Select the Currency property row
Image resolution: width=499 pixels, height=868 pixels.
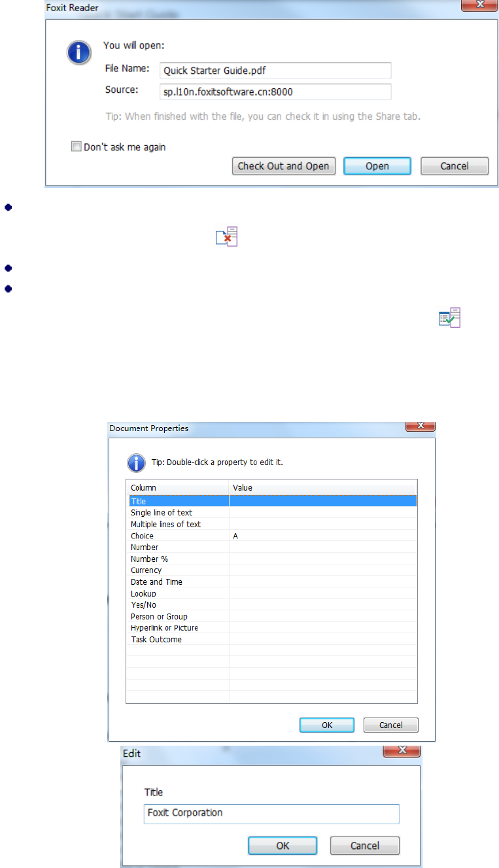pos(272,570)
